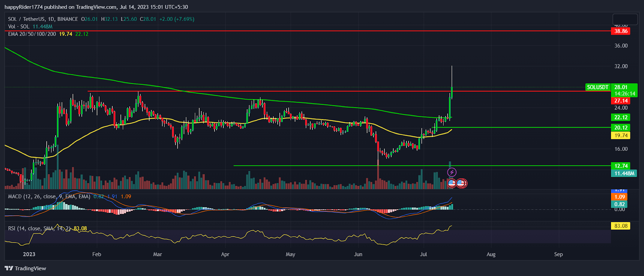Click the green 20.12 price label
This screenshot has width=644, height=276.
tap(620, 128)
